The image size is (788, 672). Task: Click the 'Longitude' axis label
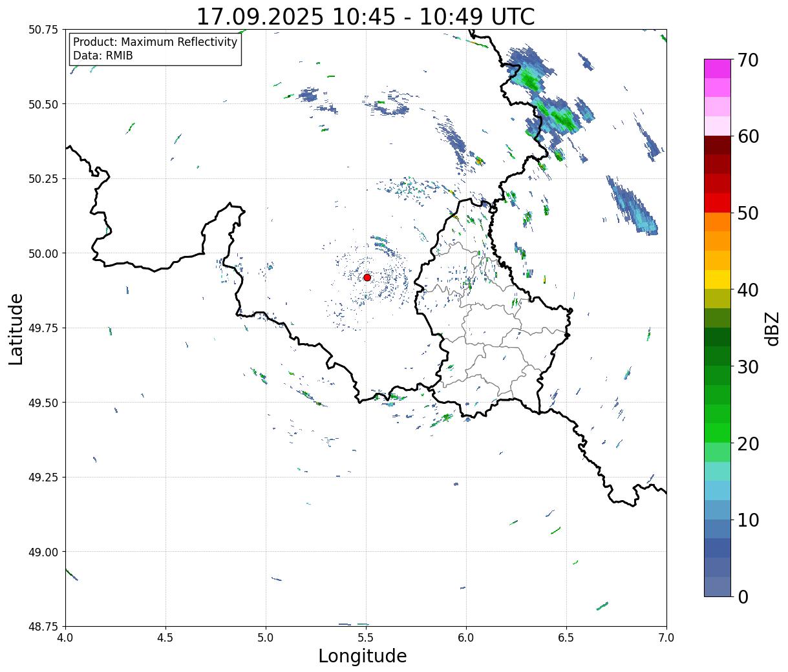(x=363, y=656)
